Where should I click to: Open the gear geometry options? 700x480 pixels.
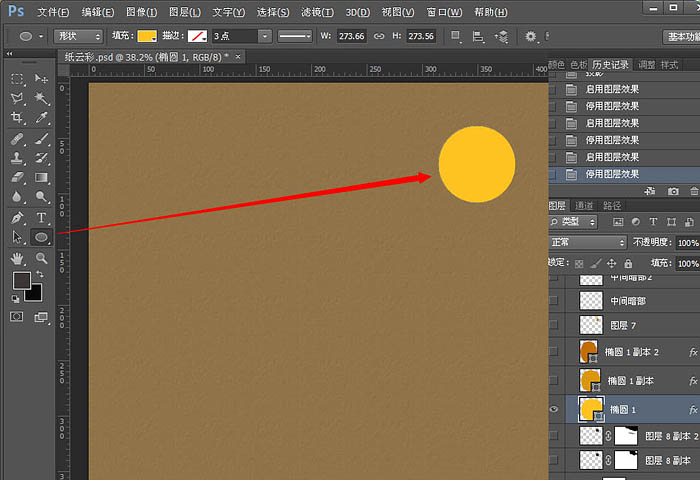pyautogui.click(x=531, y=36)
